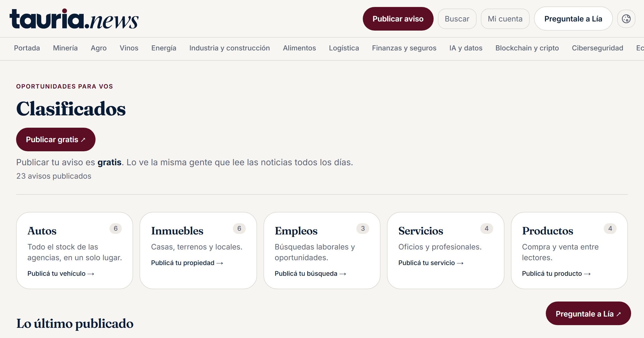Open Mi cuenta
644x338 pixels.
505,19
